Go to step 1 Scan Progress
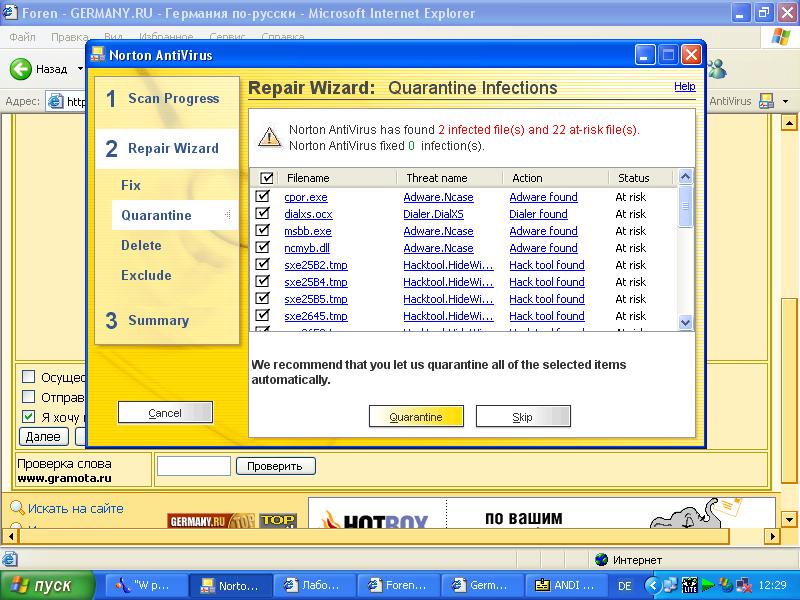800x600 pixels. pyautogui.click(x=167, y=98)
